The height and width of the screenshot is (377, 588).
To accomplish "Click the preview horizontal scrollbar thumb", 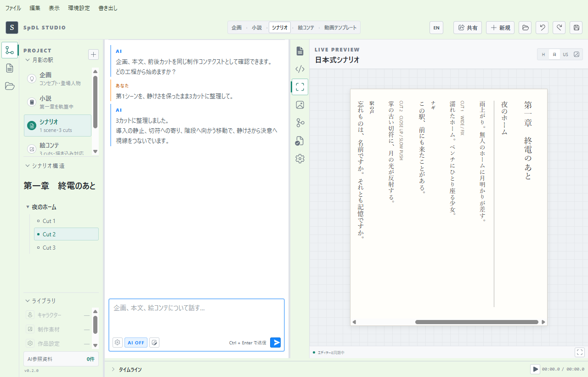I will [477, 322].
